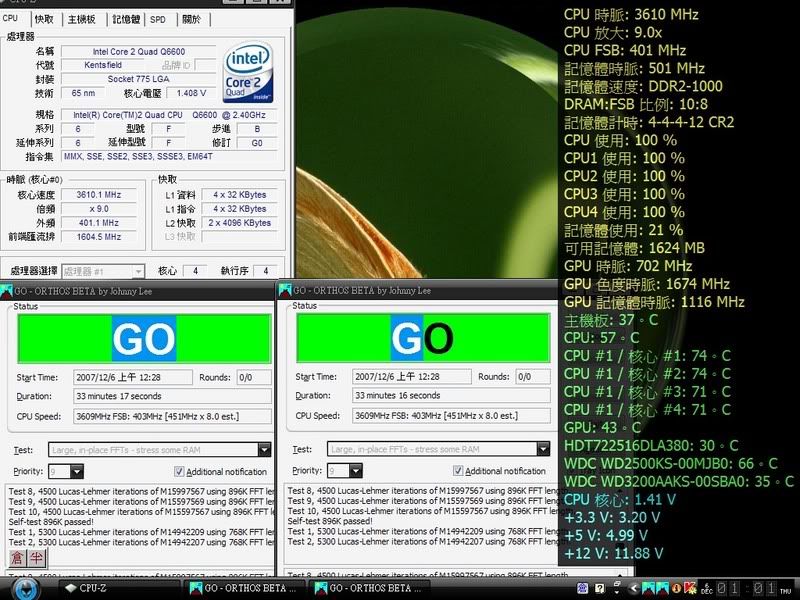Click the overlay line 記憶體速度: DDR2-1000
The height and width of the screenshot is (600, 800).
(x=643, y=86)
